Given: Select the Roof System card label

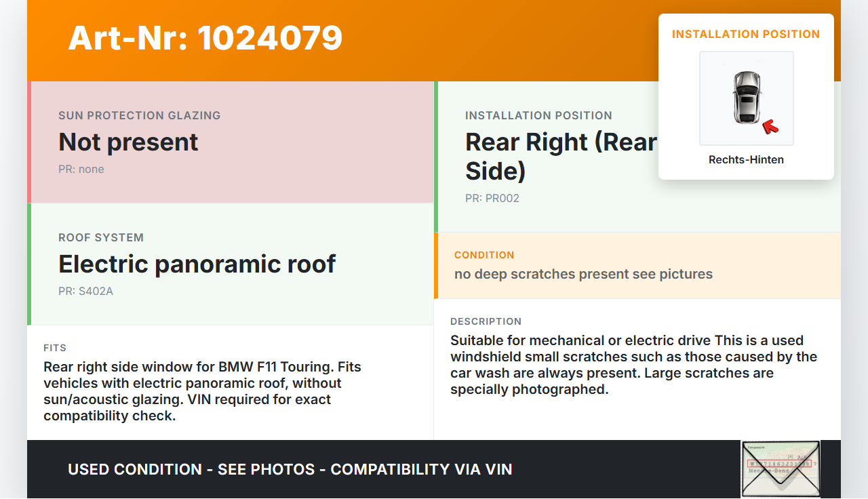Looking at the screenshot, I should point(101,237).
